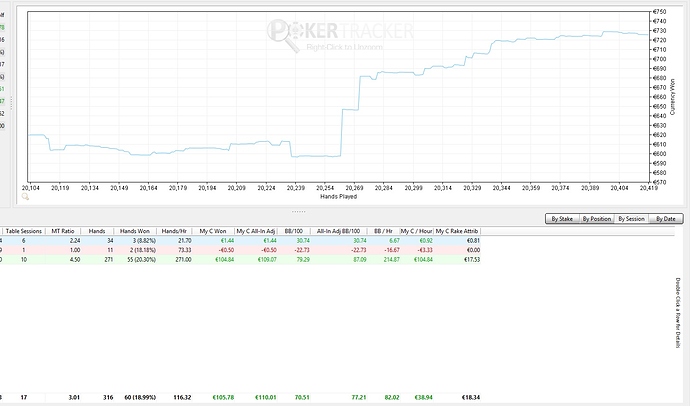690x406 pixels.
Task: Select the By Date view
Action: point(665,219)
